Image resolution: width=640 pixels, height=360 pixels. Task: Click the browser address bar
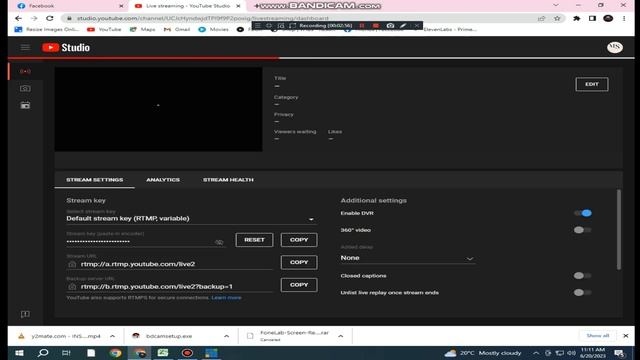coord(302,18)
